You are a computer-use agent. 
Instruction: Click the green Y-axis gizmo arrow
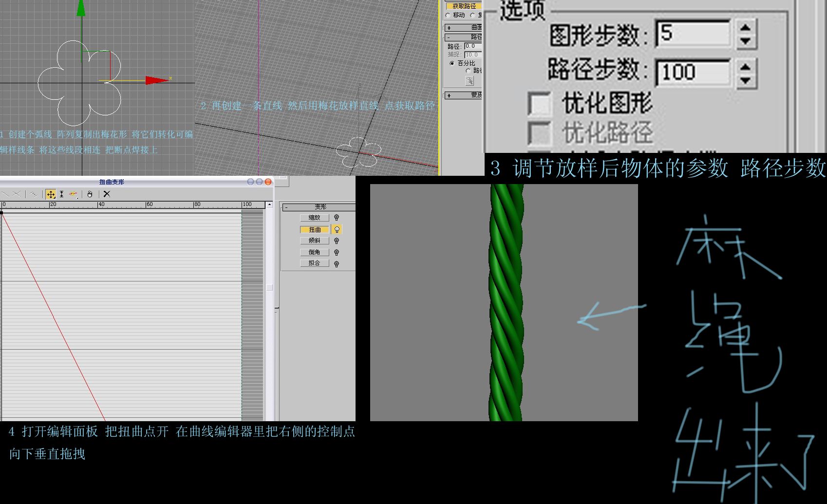pyautogui.click(x=81, y=8)
